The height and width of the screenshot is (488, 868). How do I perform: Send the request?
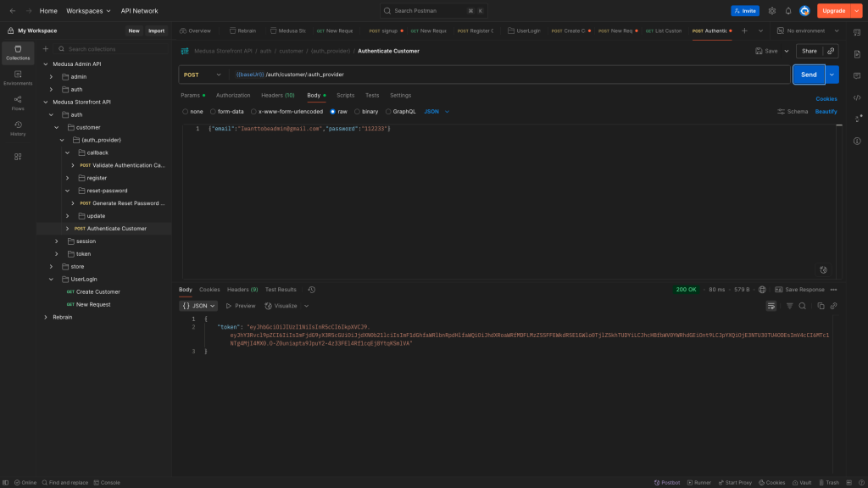click(809, 75)
